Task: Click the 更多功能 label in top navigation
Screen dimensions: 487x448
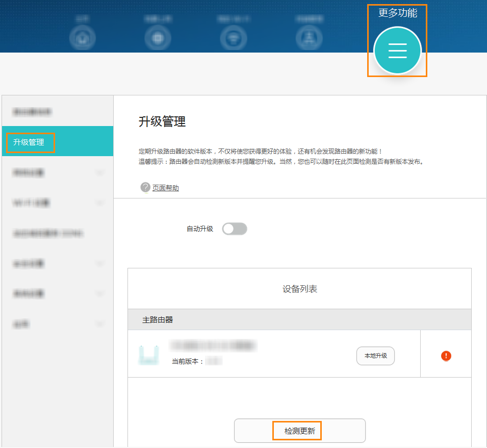Action: [x=397, y=13]
